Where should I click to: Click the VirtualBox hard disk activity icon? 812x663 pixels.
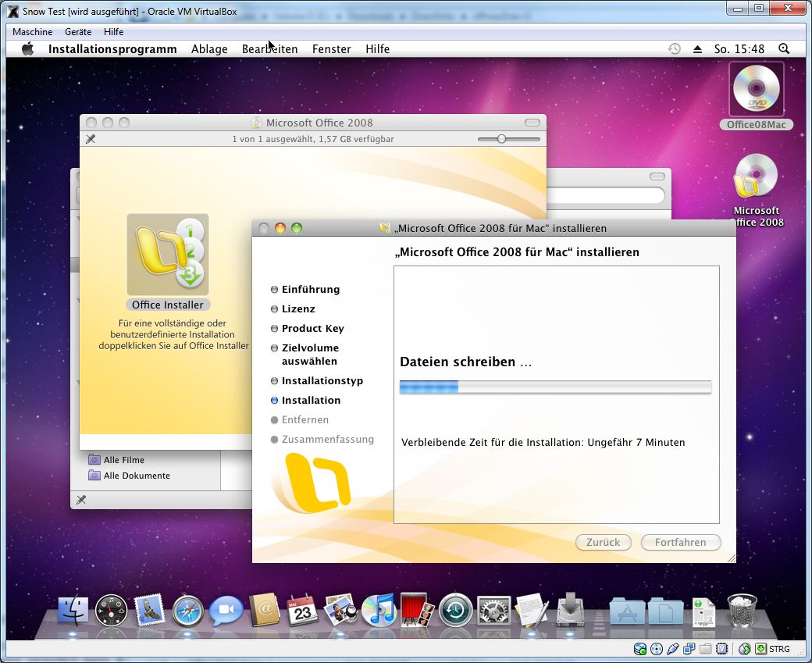640,648
